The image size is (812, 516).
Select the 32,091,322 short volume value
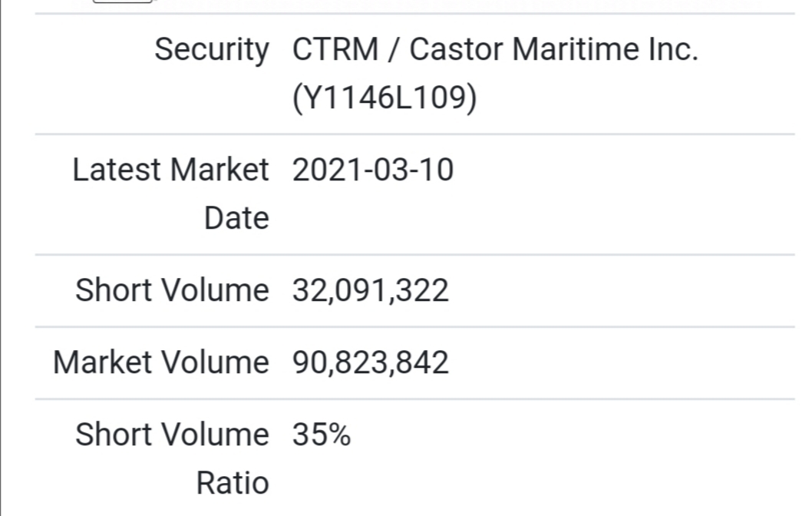pos(371,290)
